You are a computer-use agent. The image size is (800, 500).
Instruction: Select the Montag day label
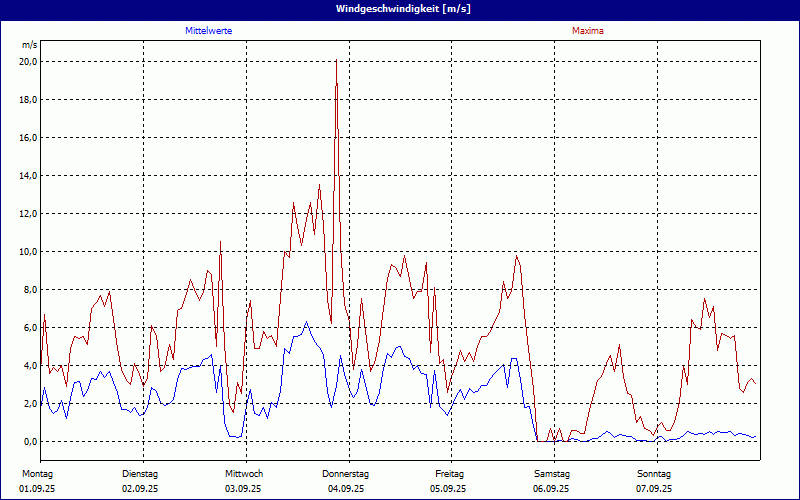37,473
